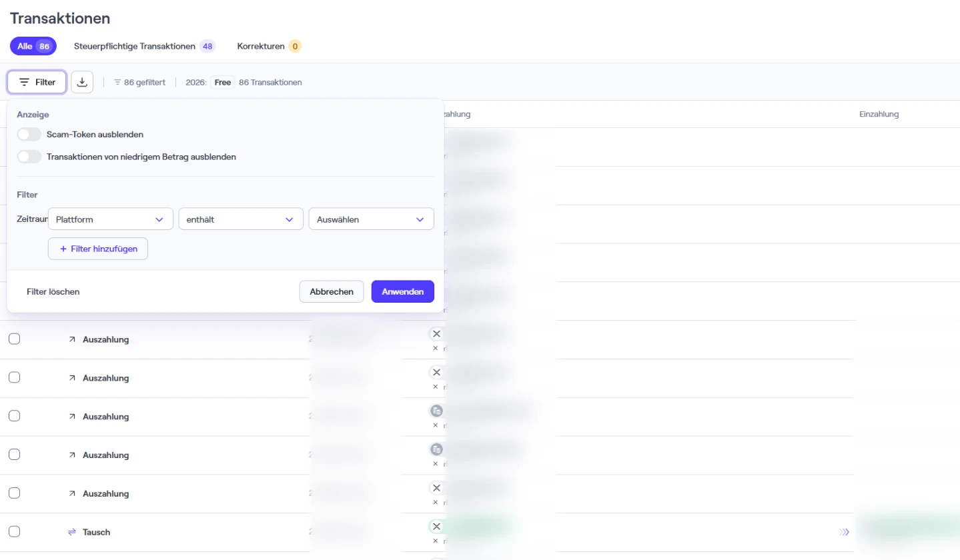
Task: Click the Transaktionen page heading
Action: tap(60, 19)
